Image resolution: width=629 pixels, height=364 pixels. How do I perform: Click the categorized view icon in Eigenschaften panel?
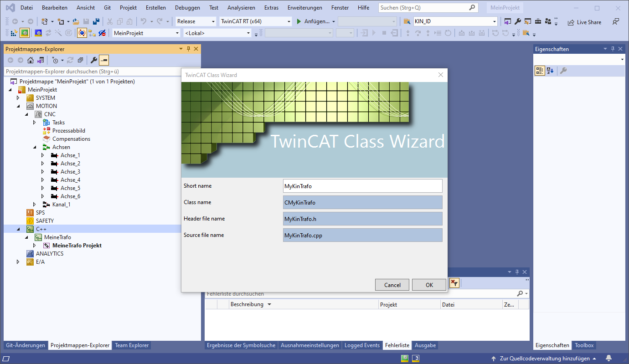coord(540,71)
